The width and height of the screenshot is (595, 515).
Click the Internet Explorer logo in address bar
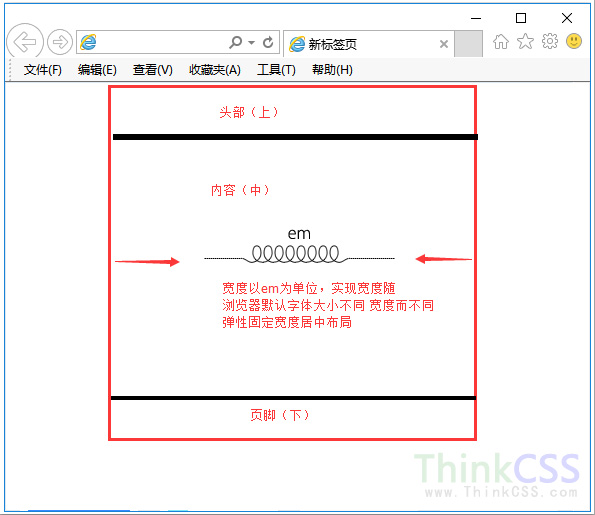click(x=88, y=42)
